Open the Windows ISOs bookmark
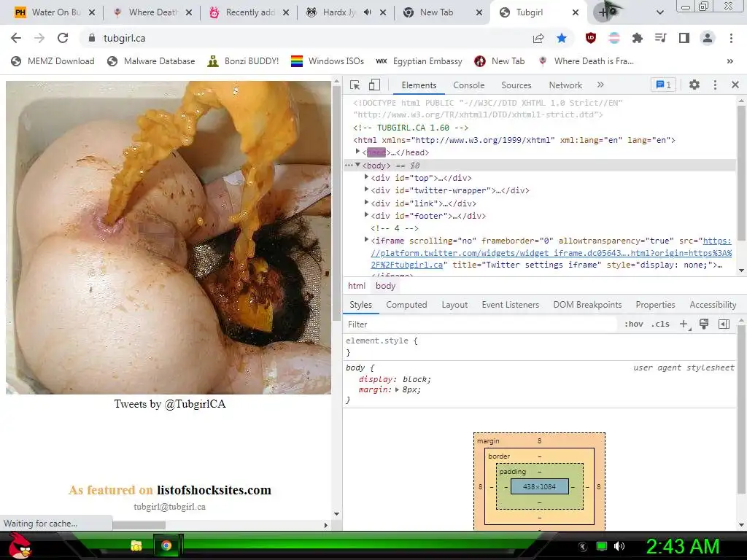 click(x=328, y=61)
